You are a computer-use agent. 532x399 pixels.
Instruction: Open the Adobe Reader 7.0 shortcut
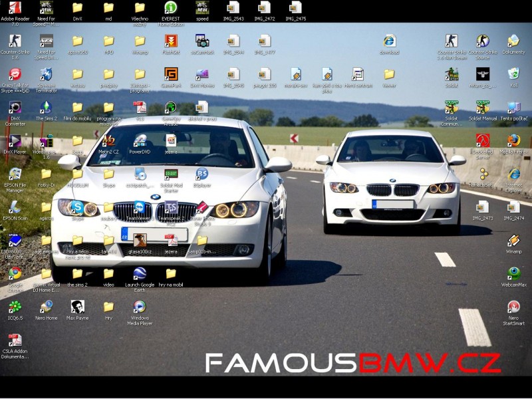coord(15,8)
